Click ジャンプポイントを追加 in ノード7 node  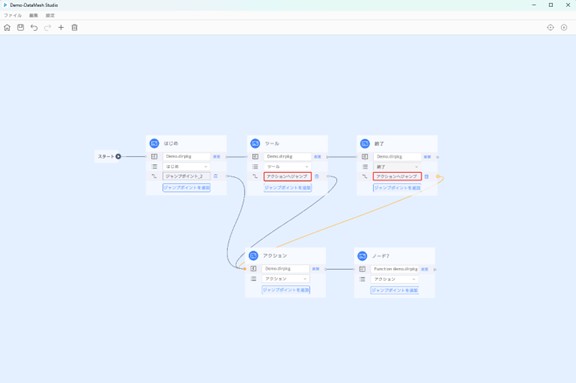pos(395,290)
